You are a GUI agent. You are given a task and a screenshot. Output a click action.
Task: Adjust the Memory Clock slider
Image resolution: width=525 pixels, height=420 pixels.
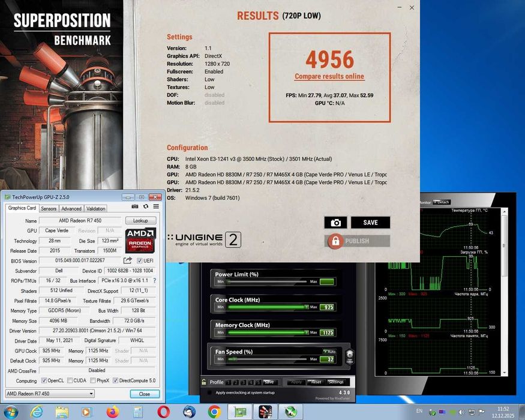(x=267, y=332)
